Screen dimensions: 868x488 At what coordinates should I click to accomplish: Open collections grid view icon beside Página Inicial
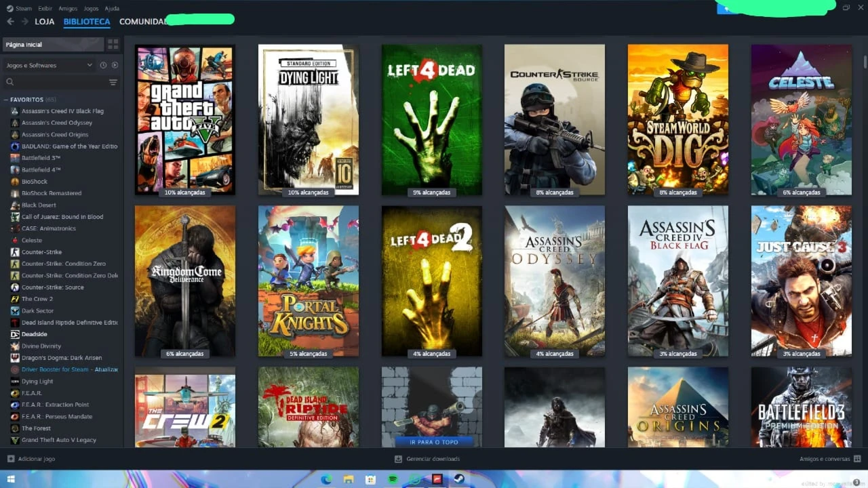[x=113, y=44]
